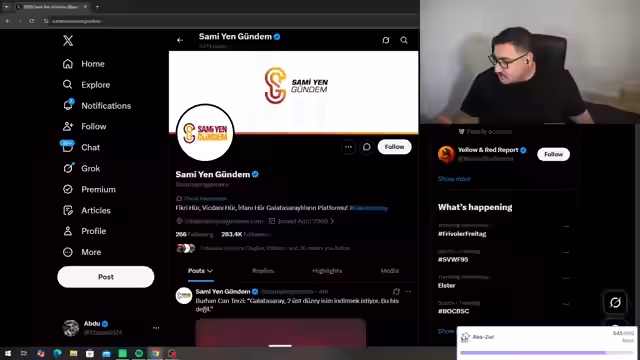Open the 283.4K Followers list
This screenshot has height=360, width=640.
(x=246, y=234)
